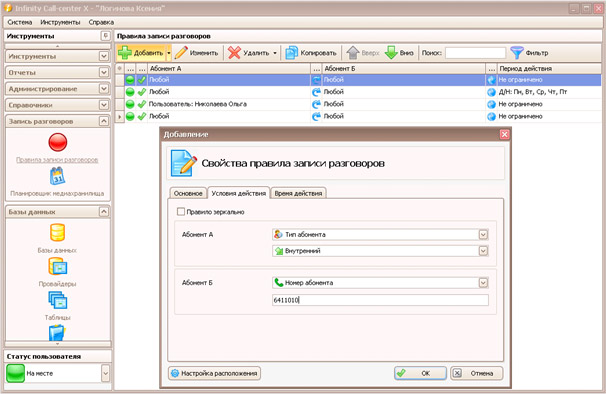The width and height of the screenshot is (606, 394).
Task: Enable the Правило зеркально checkbox
Action: point(180,211)
